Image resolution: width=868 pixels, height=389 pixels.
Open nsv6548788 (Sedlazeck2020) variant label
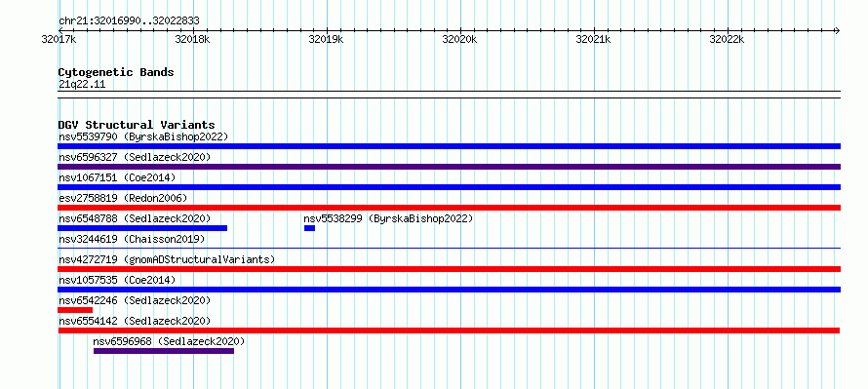[x=135, y=218]
